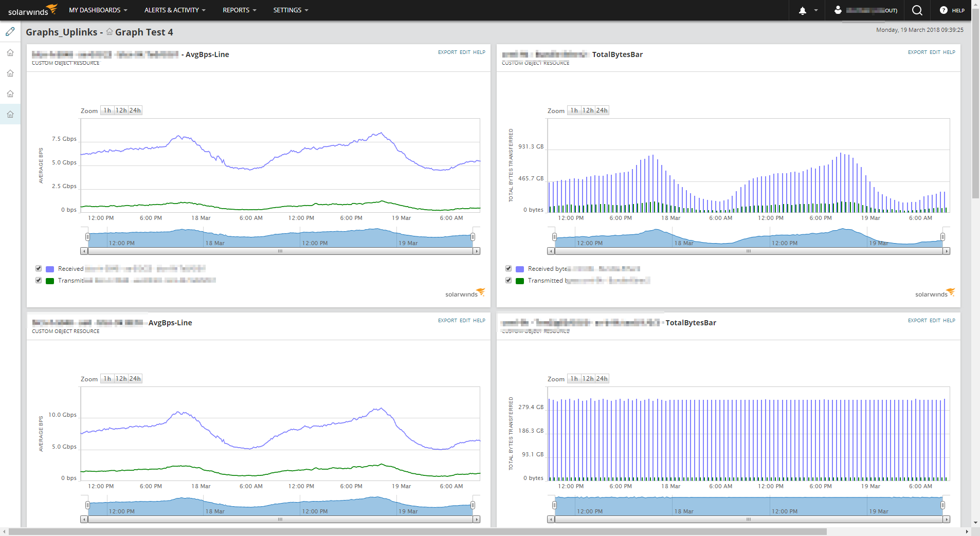Click Edit on bottom AvgBps-Line widget
Viewport: 980px width, 536px height.
coord(465,321)
